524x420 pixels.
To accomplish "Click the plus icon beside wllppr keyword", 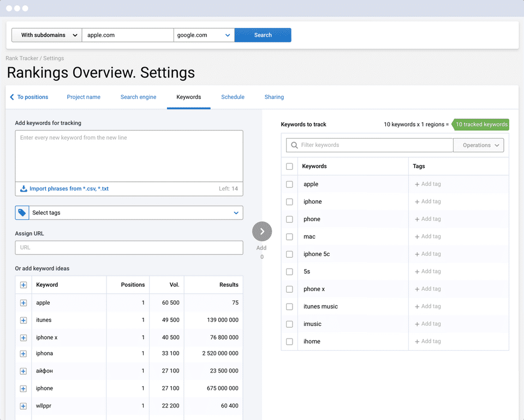I will tap(23, 406).
